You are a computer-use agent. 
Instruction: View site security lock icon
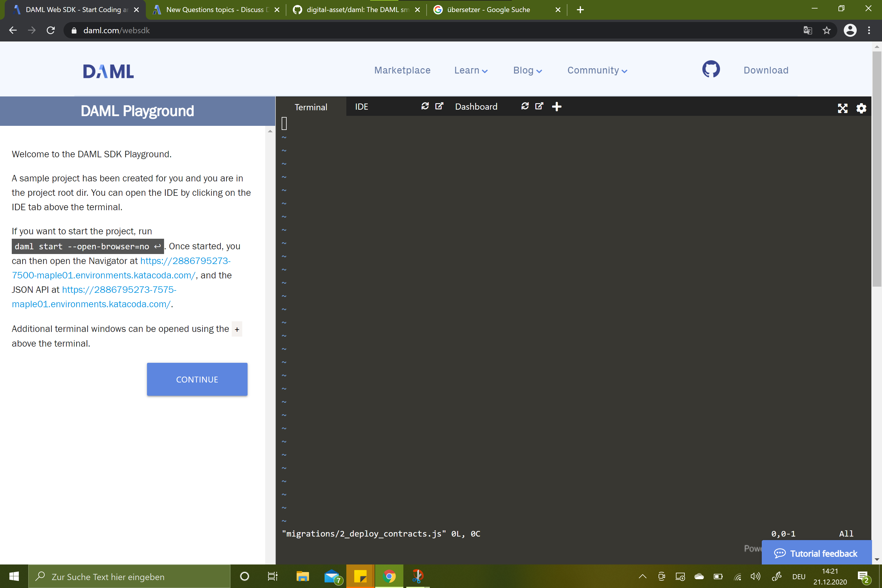coord(74,30)
